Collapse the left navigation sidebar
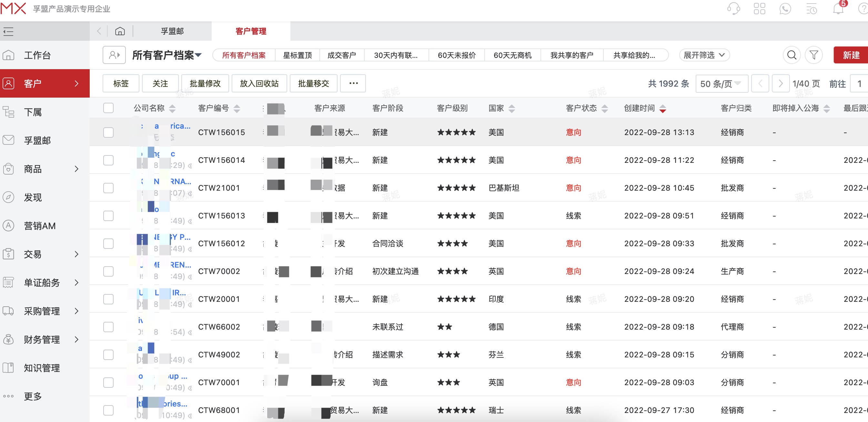Screen dimensions: 868x422 coord(8,31)
